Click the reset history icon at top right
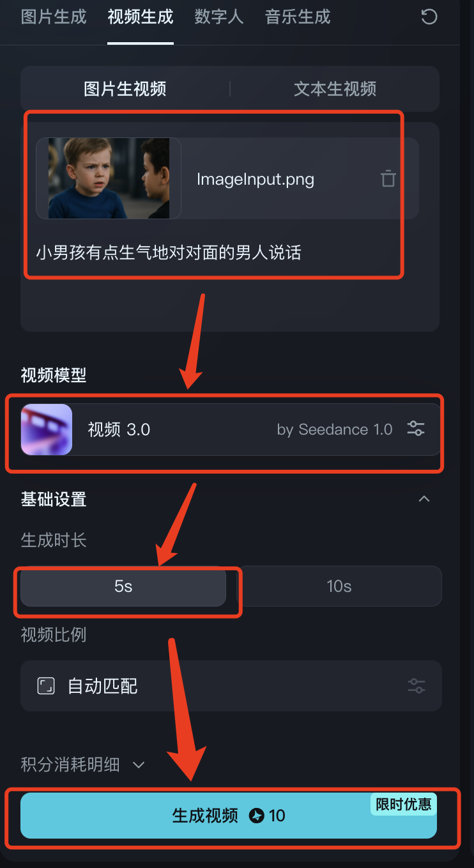 coord(429,17)
